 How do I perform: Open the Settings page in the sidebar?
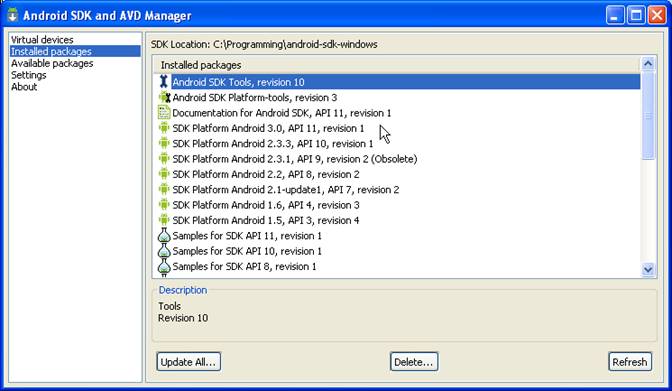tap(29, 75)
